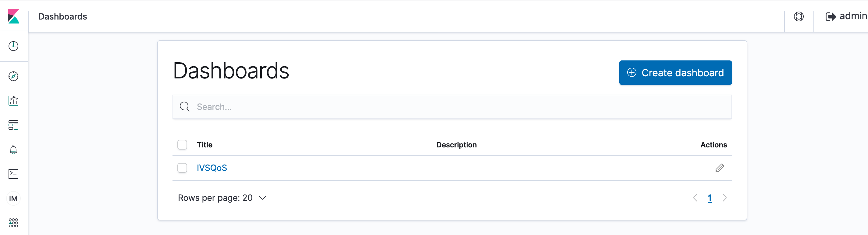This screenshot has width=868, height=235.
Task: Click the Kibana logo icon
Action: pyautogui.click(x=13, y=16)
